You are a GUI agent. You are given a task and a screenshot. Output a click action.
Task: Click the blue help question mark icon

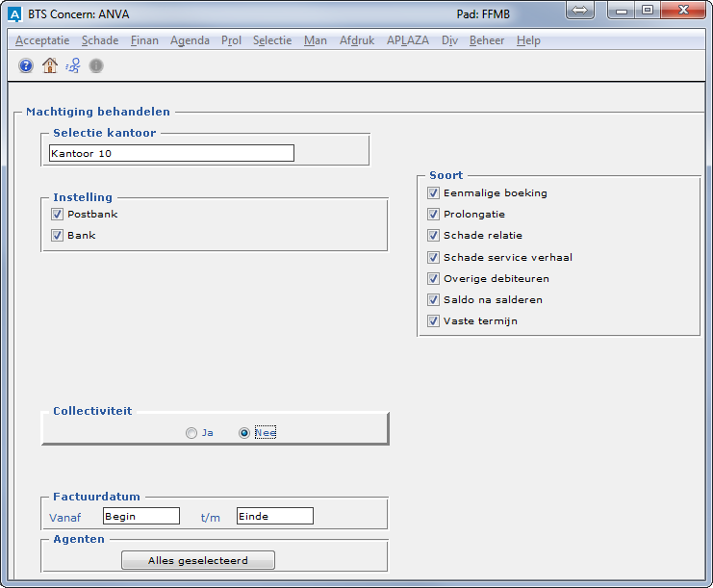point(26,65)
